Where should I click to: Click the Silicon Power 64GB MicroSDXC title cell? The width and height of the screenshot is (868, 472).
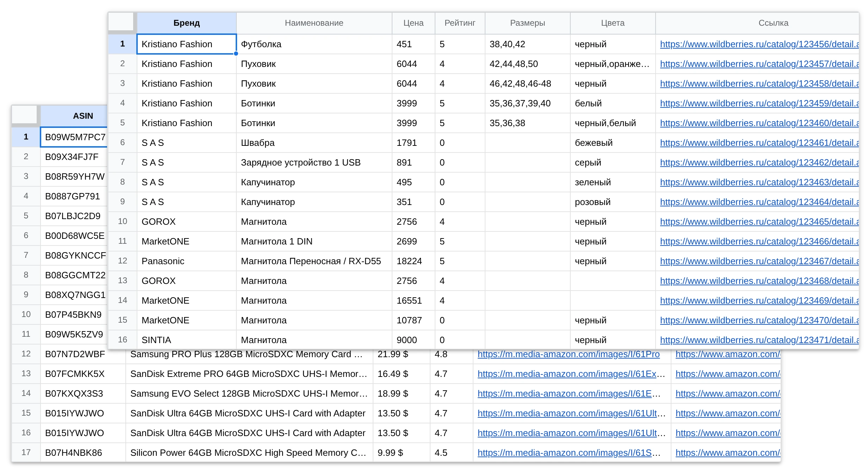(x=249, y=453)
